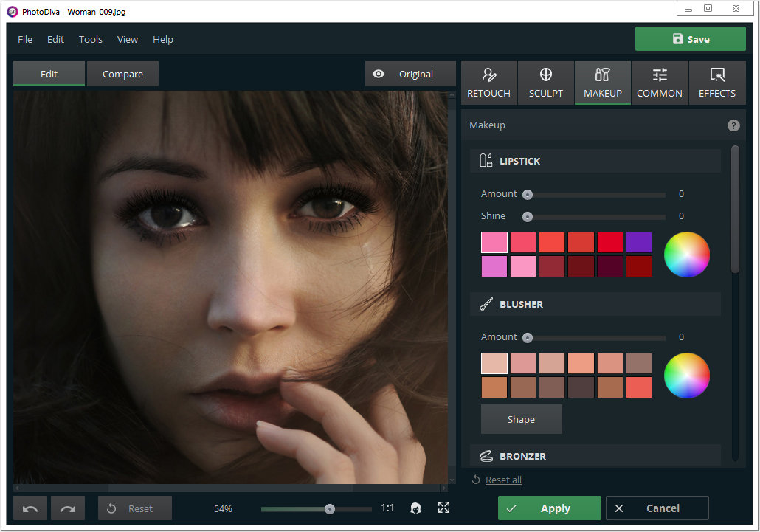Screen dimensions: 760x532
Task: Click the photo canvas vertical scrollbar down arrow
Action: point(452,480)
